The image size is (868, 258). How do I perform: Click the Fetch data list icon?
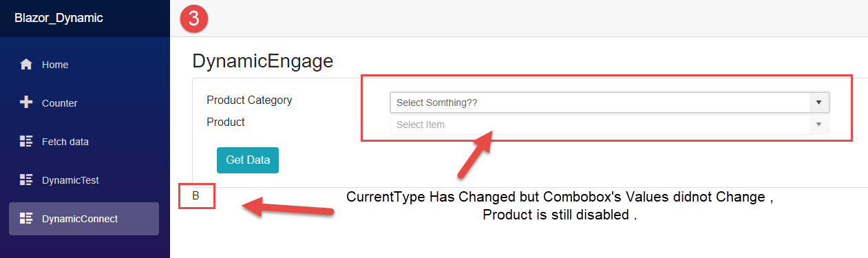click(26, 142)
